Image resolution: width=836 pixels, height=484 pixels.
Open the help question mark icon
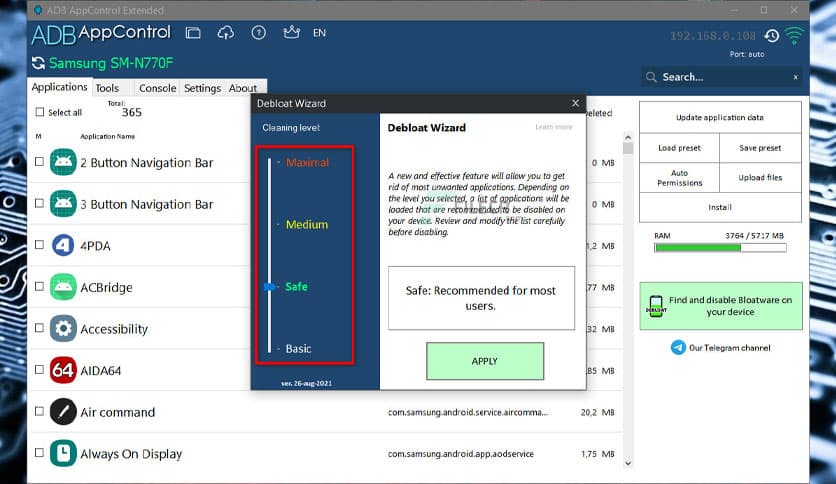259,33
